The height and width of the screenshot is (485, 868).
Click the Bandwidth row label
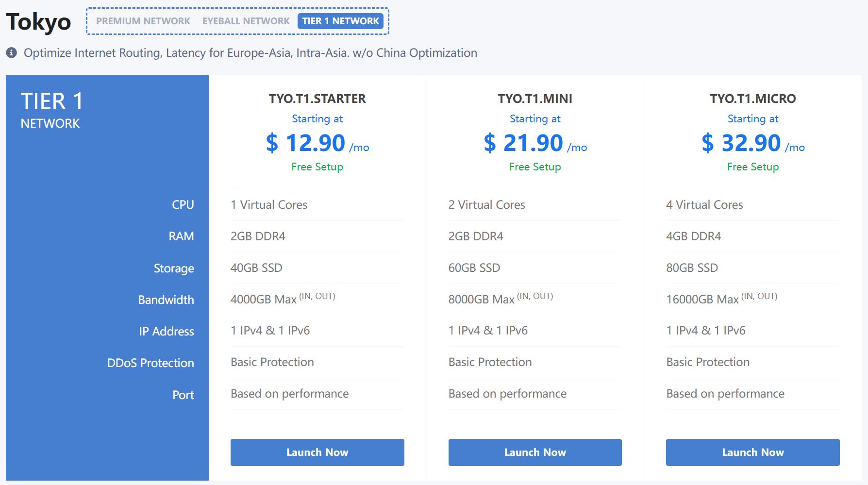[166, 300]
